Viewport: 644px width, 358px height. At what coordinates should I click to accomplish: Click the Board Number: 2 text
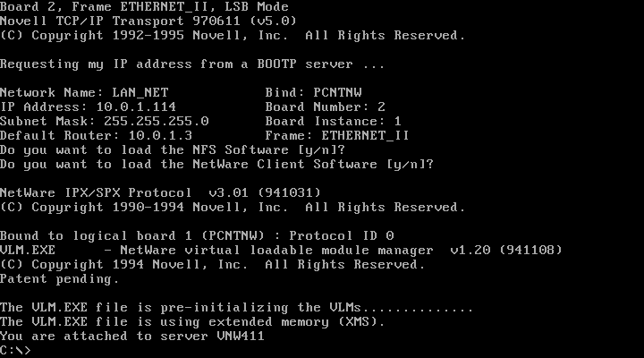click(x=326, y=107)
